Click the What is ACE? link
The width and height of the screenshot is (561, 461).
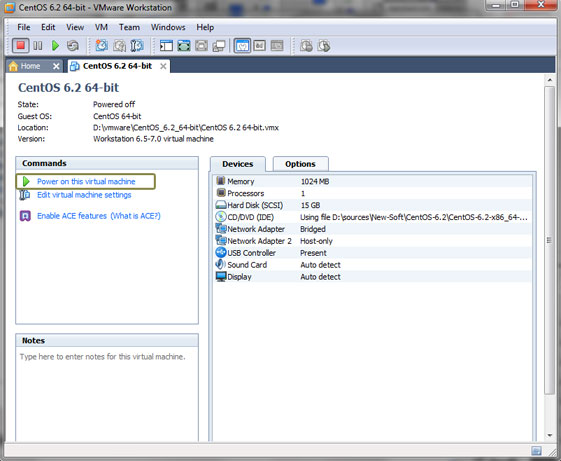click(136, 216)
